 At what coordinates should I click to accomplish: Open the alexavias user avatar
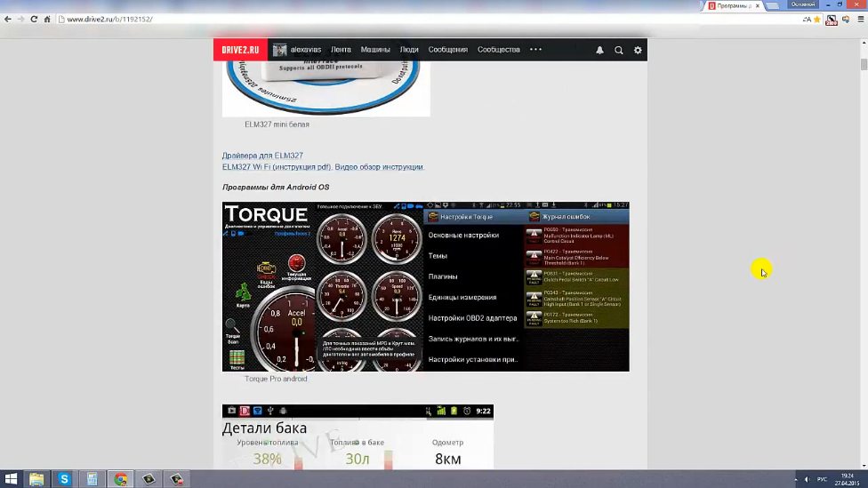click(279, 50)
